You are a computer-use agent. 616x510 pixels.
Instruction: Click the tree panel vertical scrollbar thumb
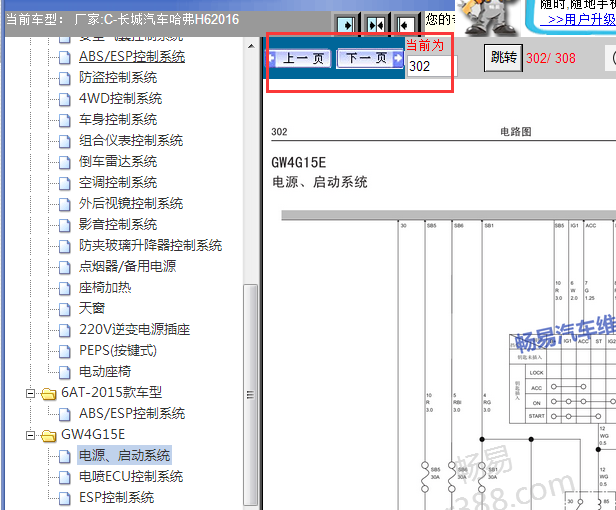251,394
